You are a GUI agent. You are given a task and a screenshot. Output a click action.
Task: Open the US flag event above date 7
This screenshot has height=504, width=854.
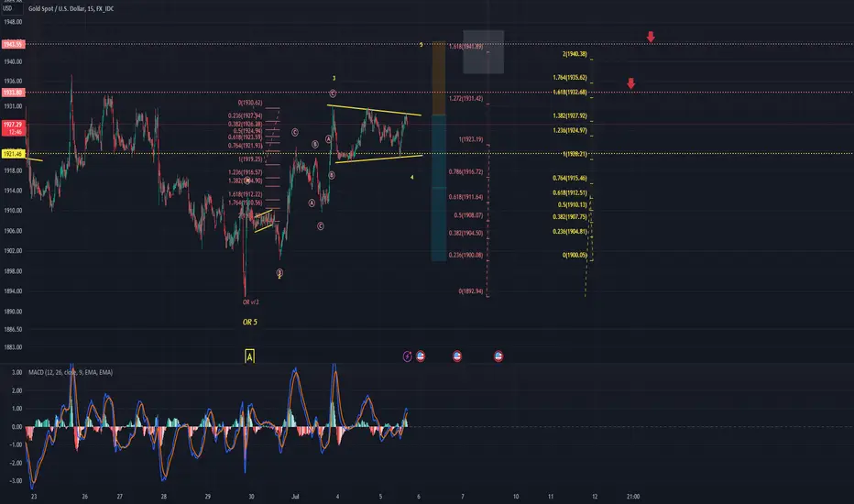(x=457, y=356)
